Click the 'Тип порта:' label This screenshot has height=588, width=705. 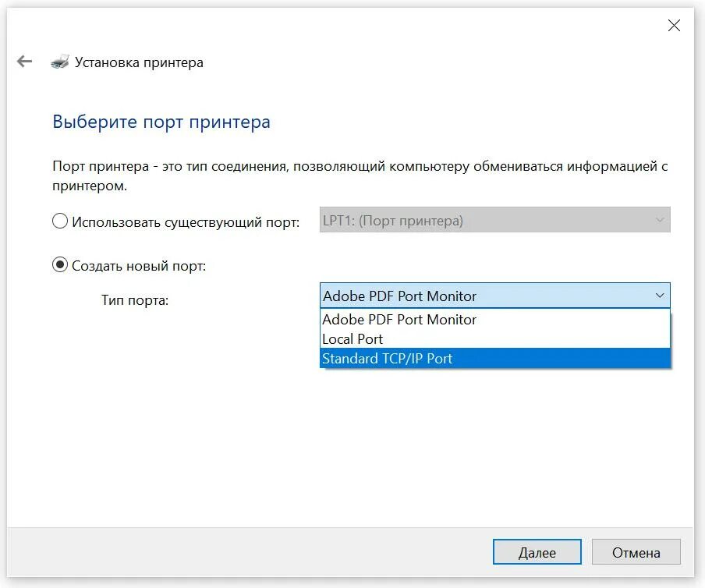135,299
